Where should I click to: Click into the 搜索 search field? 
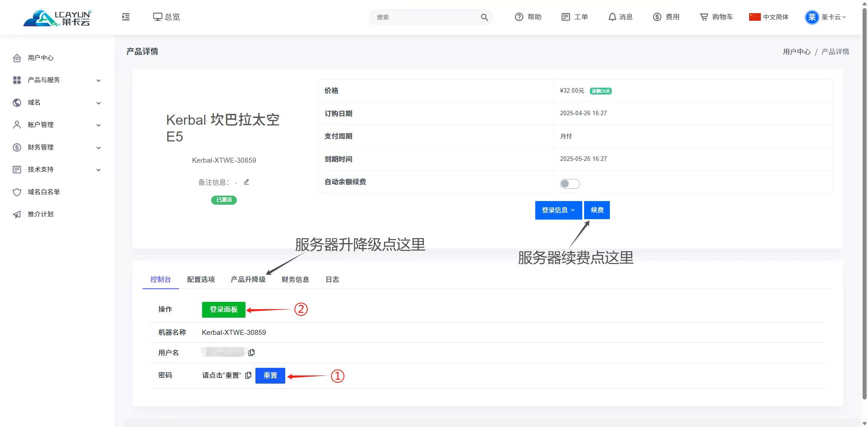[425, 17]
